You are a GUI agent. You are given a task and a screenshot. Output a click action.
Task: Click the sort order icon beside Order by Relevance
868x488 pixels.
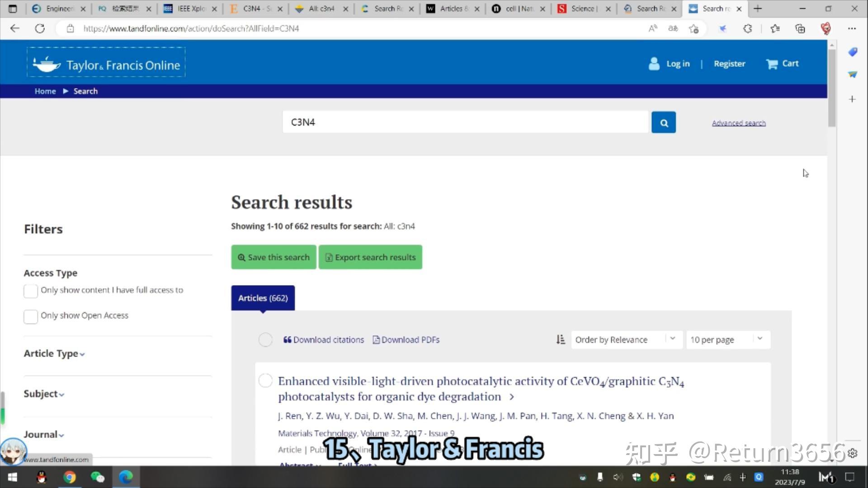point(561,339)
